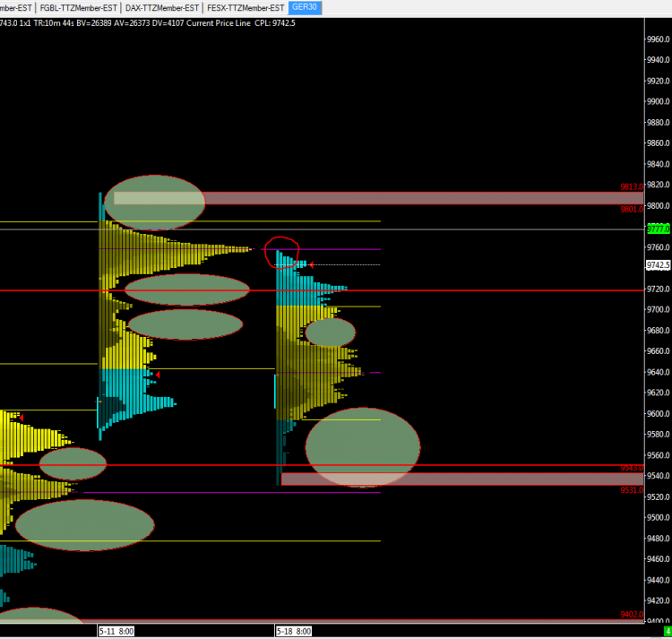Open the FESX-TTZMember-EST chart tab
Viewport: 672px width, 639px height.
[246, 8]
